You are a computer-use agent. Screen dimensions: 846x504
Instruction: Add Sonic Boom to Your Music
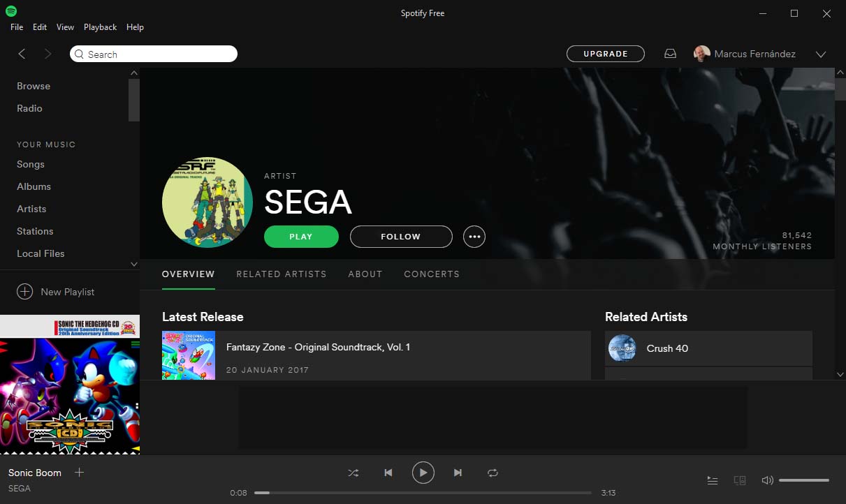click(79, 473)
